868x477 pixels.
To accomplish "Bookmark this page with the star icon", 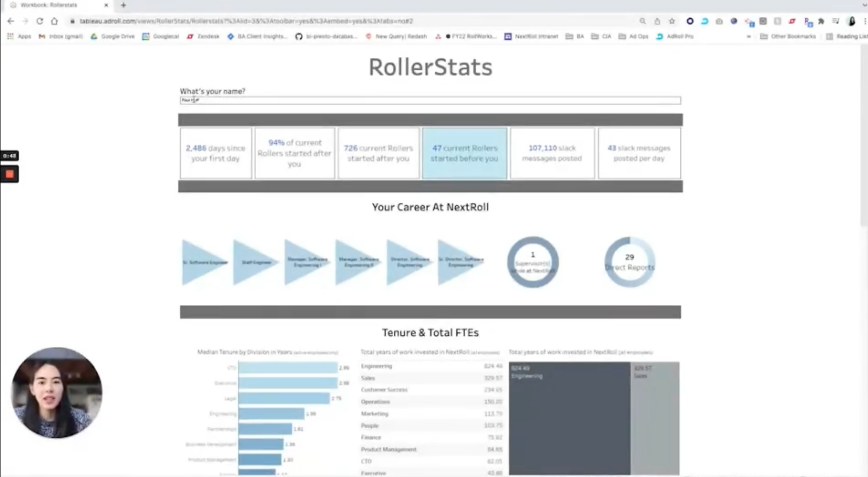I will tap(672, 21).
